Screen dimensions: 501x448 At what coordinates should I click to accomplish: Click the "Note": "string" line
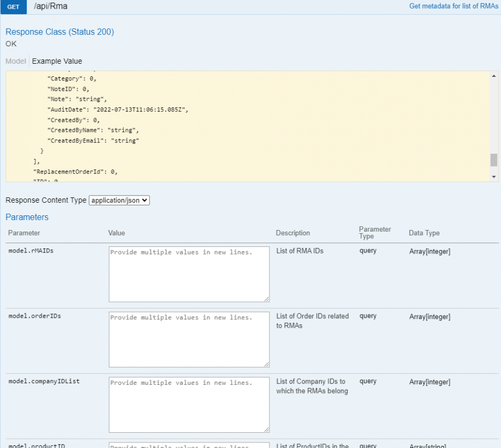point(77,99)
